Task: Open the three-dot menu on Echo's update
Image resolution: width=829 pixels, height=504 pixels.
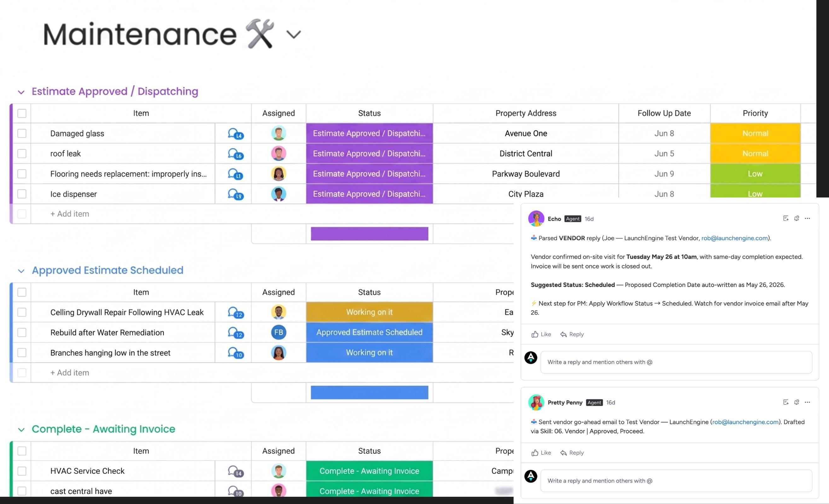Action: [807, 219]
